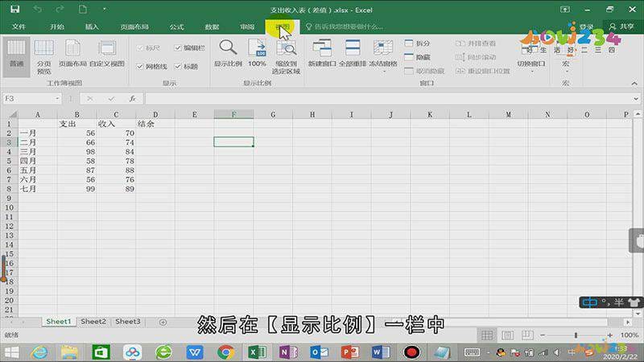Screen dimensions: 644x362
Task: Click the Insert Function fx icon
Action: (132, 98)
